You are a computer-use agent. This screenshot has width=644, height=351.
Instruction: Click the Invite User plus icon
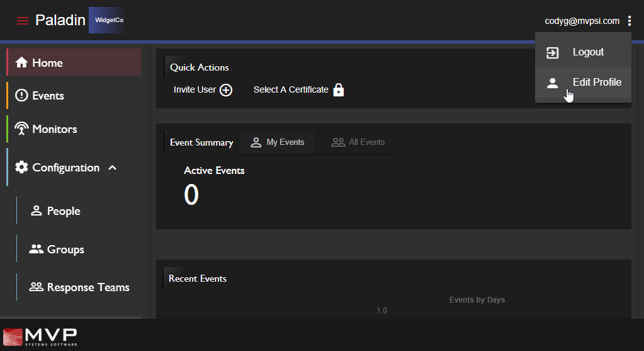[226, 90]
